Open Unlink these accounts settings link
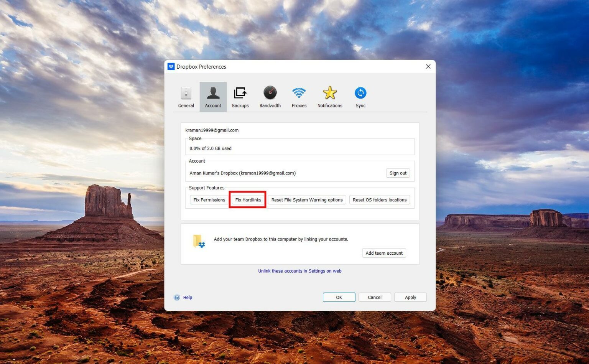The image size is (589, 364). point(299,271)
